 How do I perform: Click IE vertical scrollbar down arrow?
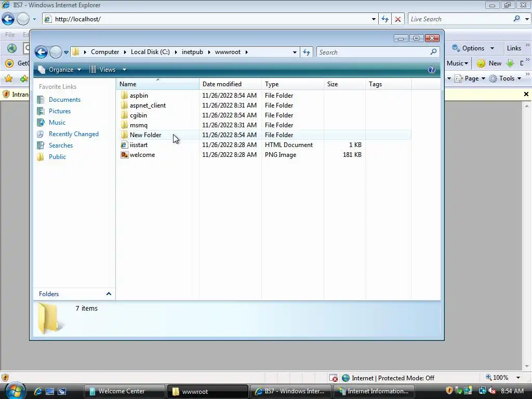click(527, 366)
